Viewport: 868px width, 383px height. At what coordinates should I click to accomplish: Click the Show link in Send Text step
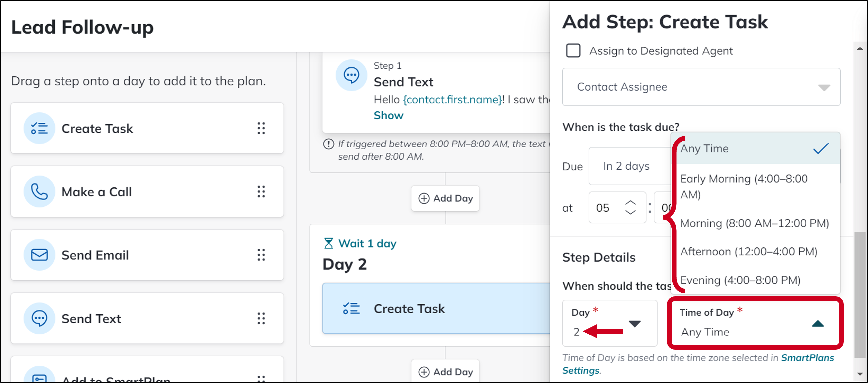(388, 116)
